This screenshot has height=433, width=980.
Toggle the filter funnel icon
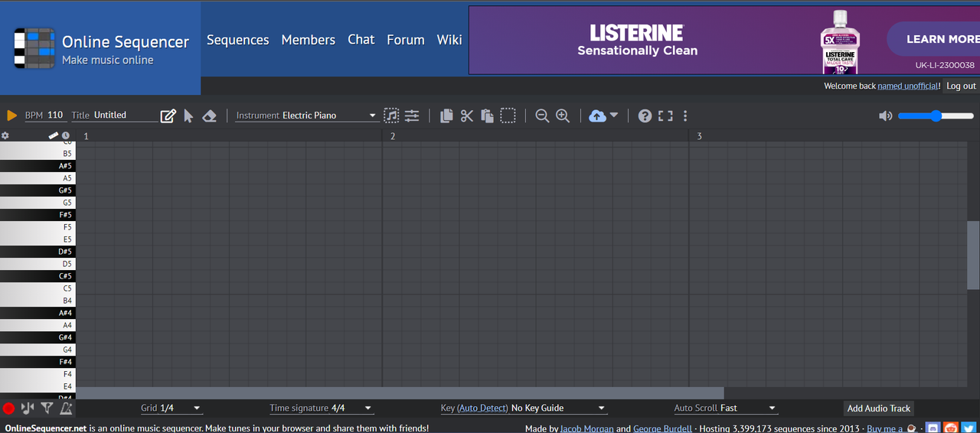[x=47, y=409]
